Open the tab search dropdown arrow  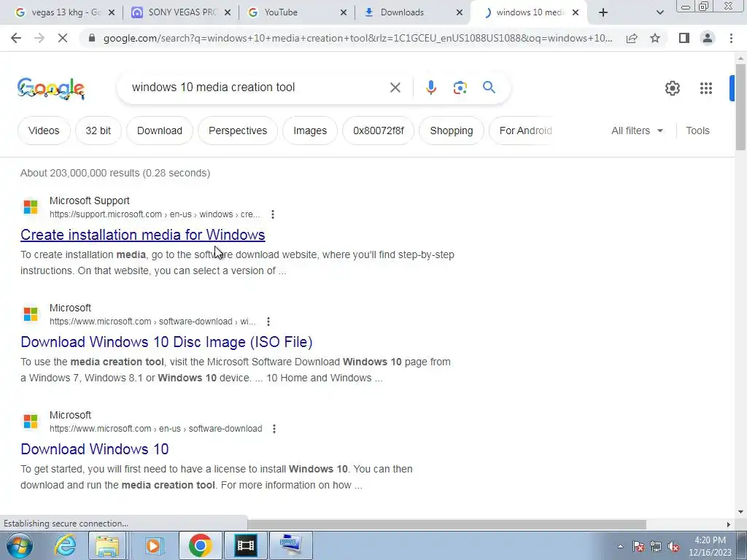point(659,12)
